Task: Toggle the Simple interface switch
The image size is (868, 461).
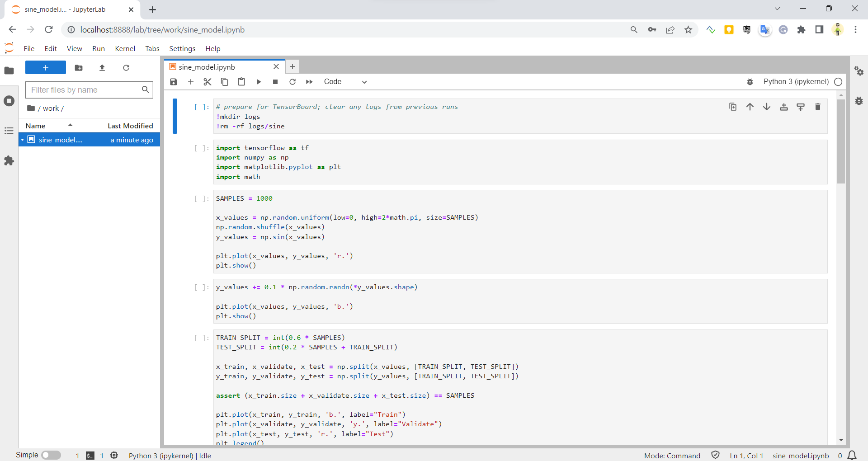Action: [x=51, y=455]
